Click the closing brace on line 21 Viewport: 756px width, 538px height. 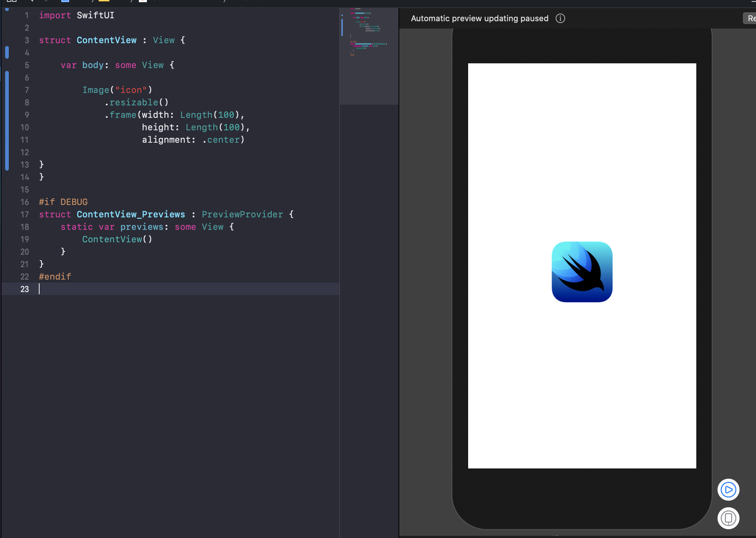(41, 264)
